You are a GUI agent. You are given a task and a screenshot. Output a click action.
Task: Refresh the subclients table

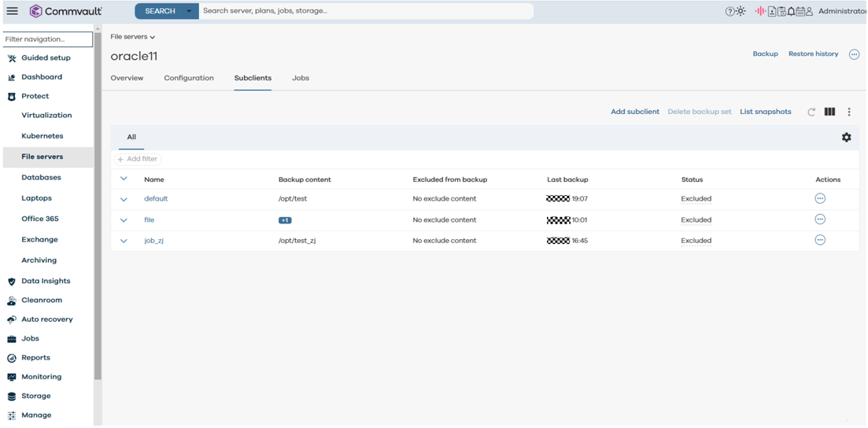[811, 113]
